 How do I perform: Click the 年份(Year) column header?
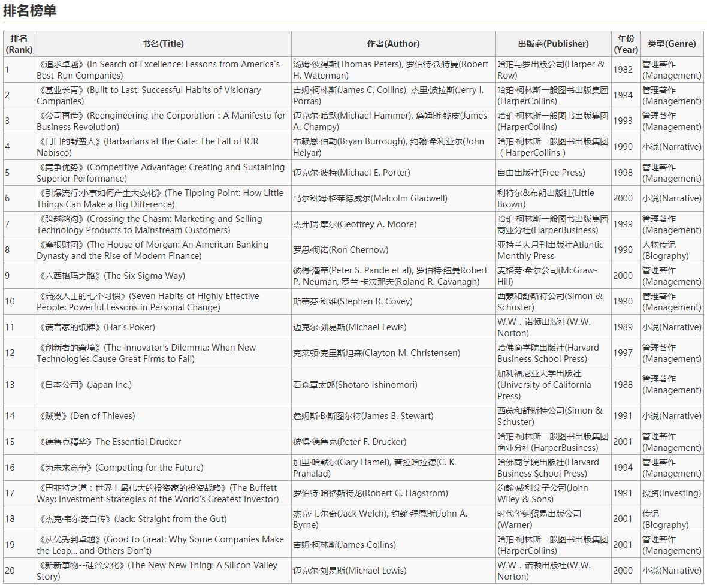point(626,44)
